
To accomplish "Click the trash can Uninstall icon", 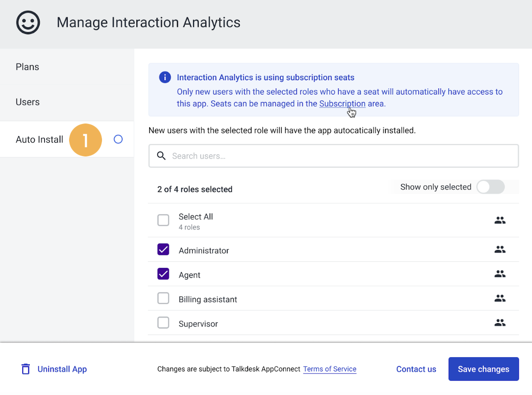I will (26, 369).
